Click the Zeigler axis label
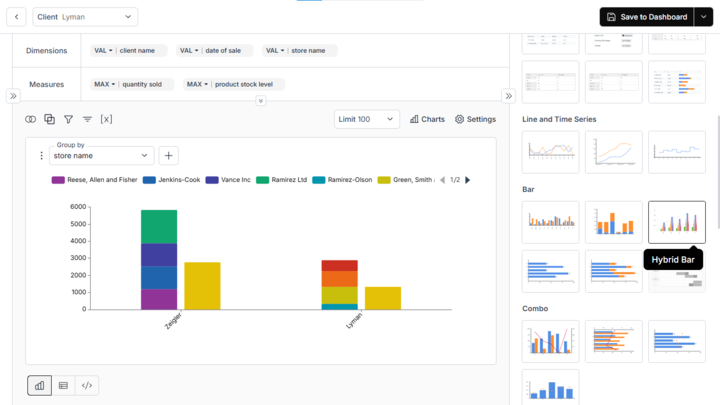The height and width of the screenshot is (405, 720). click(x=173, y=321)
